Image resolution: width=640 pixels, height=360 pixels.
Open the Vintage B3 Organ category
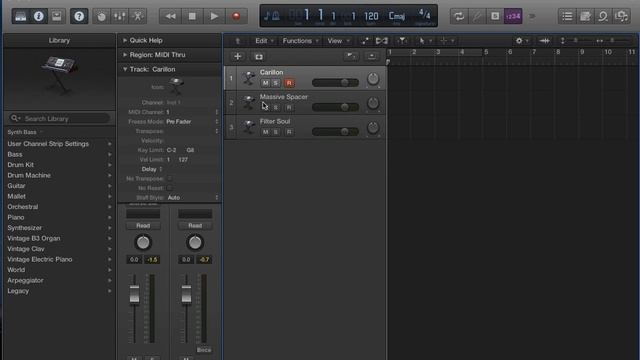59,238
